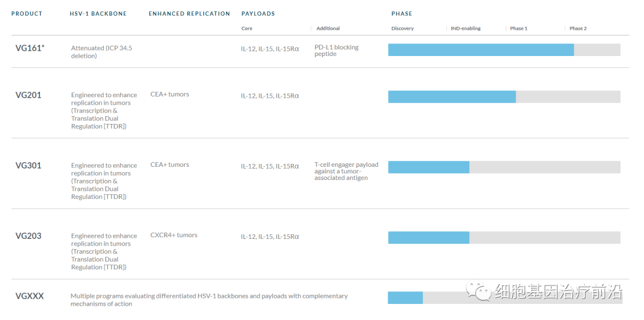644x320 pixels.
Task: Open the VG203 product name
Action: pyautogui.click(x=29, y=236)
